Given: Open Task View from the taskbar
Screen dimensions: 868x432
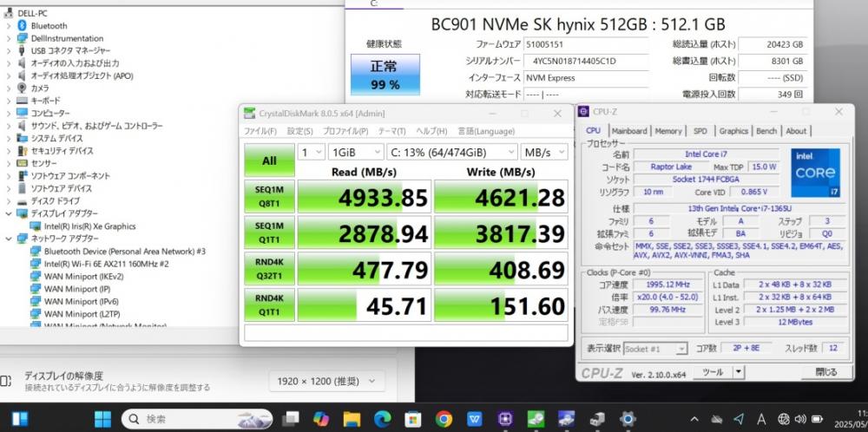Looking at the screenshot, I should (x=290, y=419).
